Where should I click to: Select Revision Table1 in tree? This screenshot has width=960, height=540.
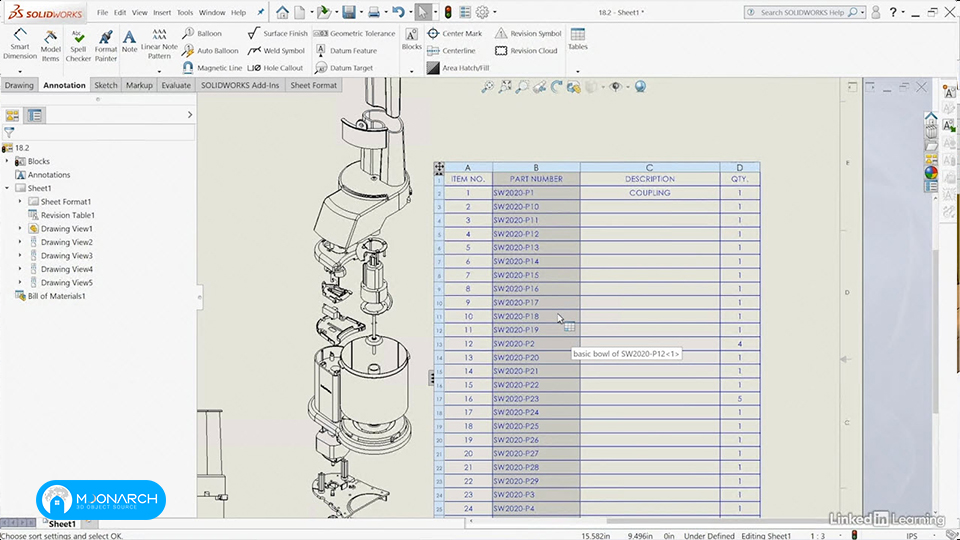tap(61, 215)
